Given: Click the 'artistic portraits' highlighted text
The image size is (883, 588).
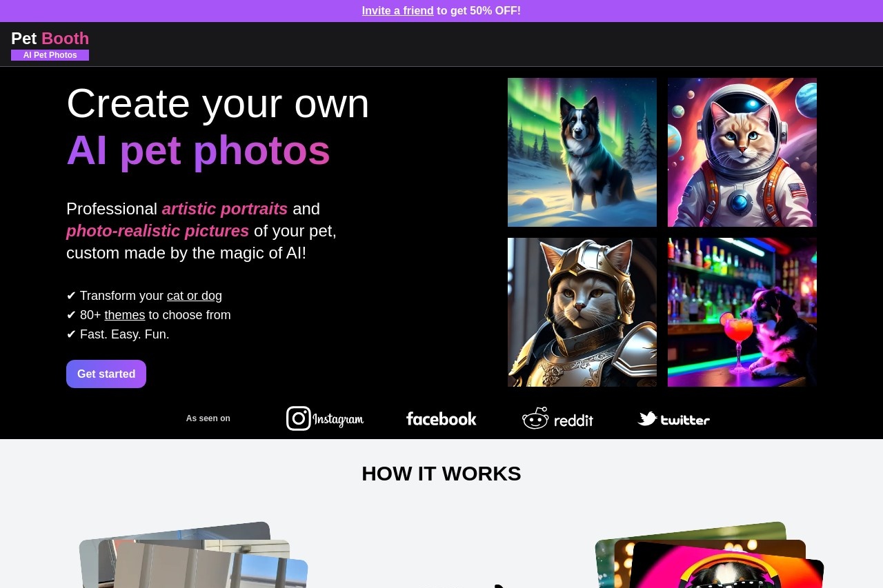Looking at the screenshot, I should [225, 209].
